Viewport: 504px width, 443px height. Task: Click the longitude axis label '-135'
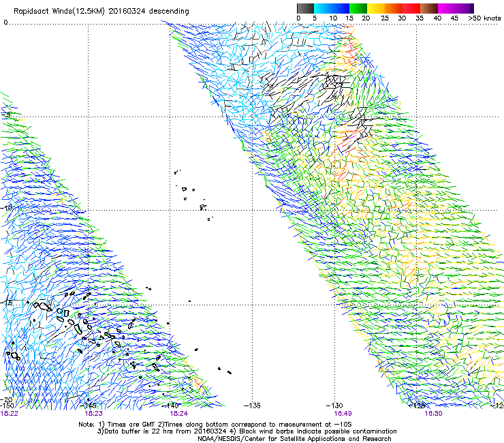(252, 406)
